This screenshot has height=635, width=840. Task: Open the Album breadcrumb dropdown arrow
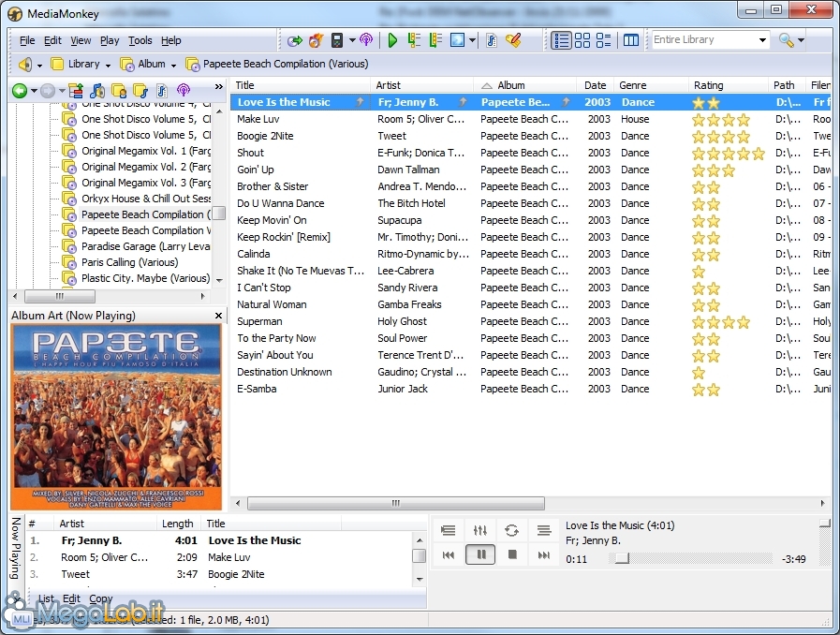[x=173, y=65]
